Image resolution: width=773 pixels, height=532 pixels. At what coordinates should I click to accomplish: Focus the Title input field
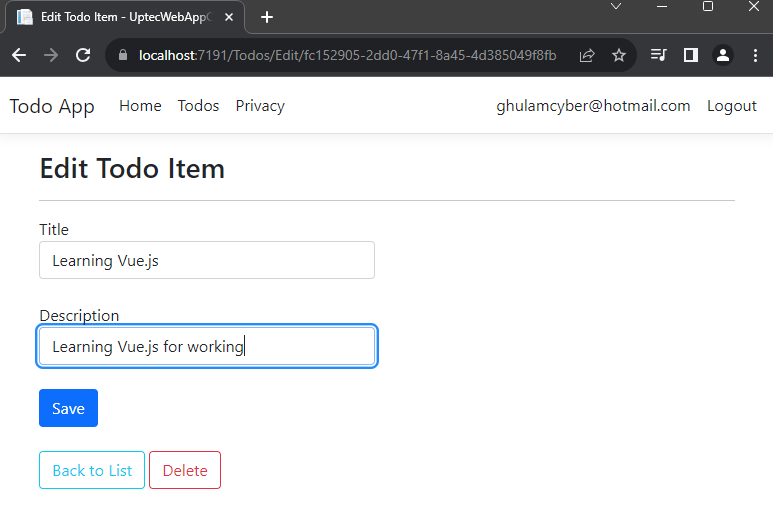point(207,260)
